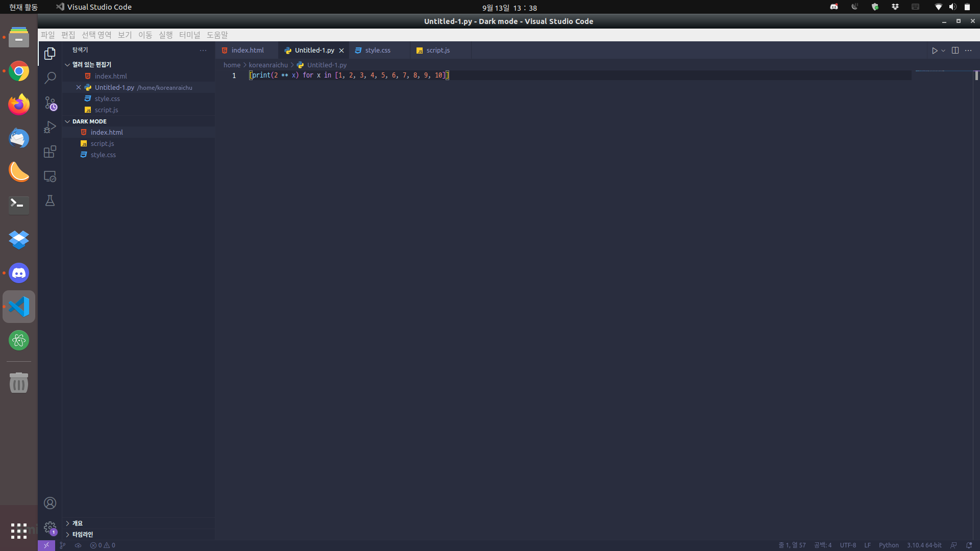Image resolution: width=980 pixels, height=551 pixels.
Task: Open Remote Explorer in activity bar
Action: click(x=50, y=176)
